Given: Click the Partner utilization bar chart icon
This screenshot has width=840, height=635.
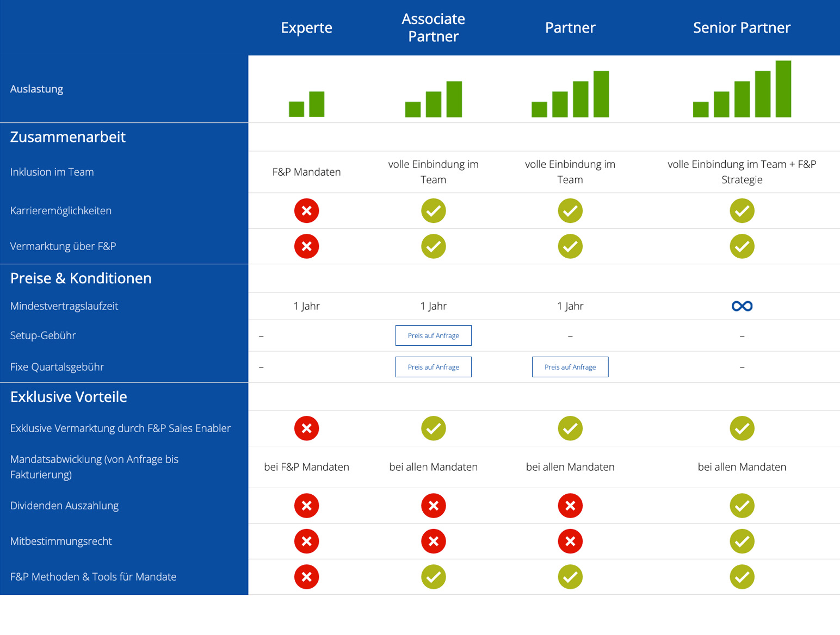Looking at the screenshot, I should [570, 94].
